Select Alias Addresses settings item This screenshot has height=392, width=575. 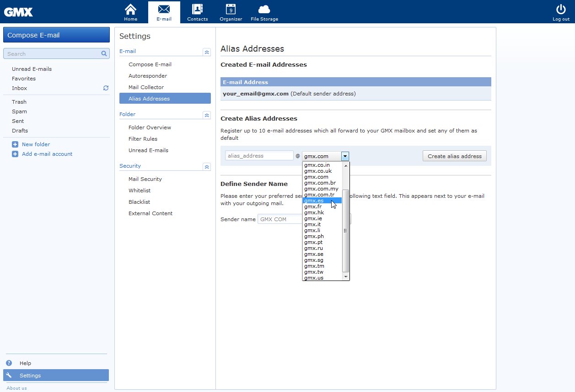(165, 98)
